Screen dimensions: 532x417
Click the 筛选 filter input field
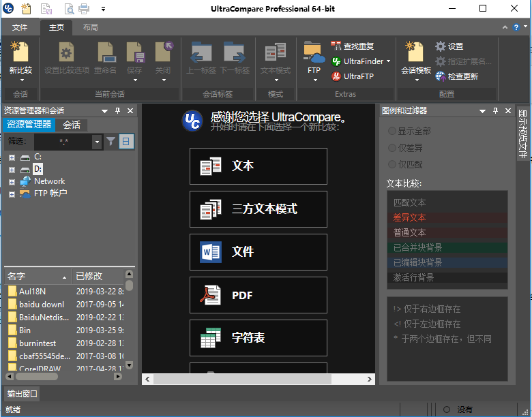pos(63,142)
